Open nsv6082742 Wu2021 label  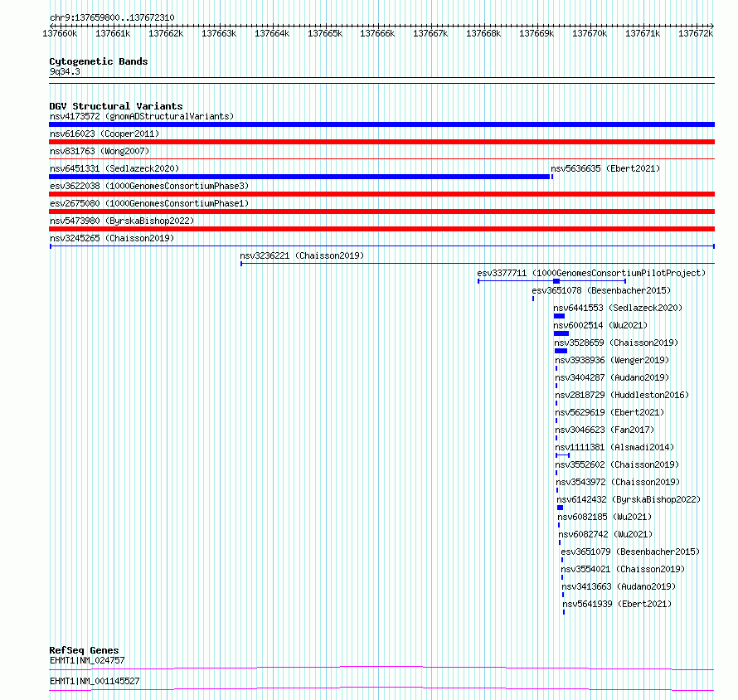tap(606, 534)
